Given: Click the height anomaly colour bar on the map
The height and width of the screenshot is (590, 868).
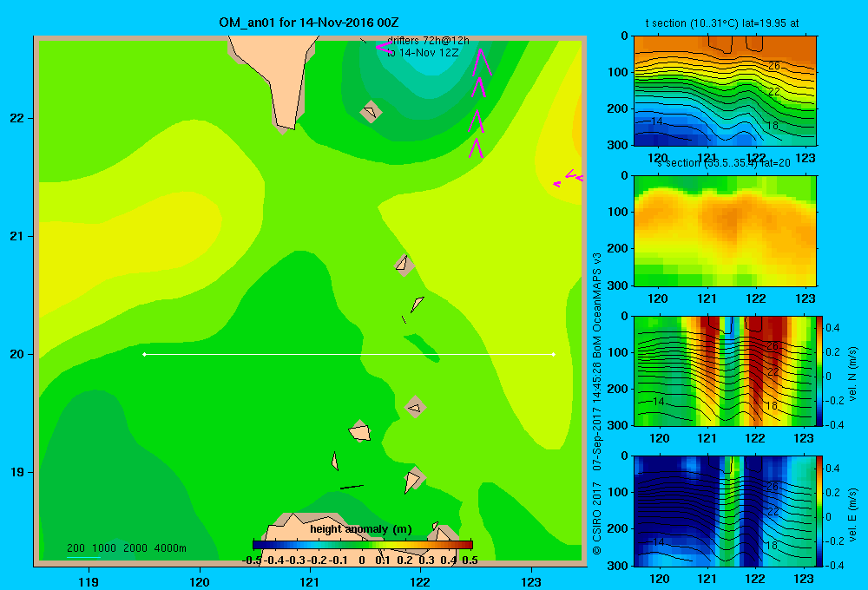Looking at the screenshot, I should tap(363, 545).
